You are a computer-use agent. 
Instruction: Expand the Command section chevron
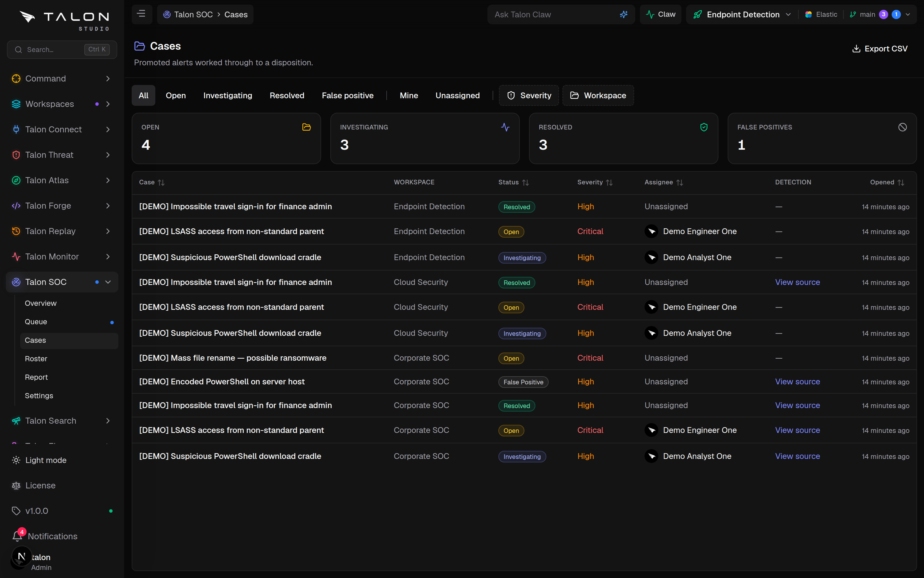click(108, 78)
